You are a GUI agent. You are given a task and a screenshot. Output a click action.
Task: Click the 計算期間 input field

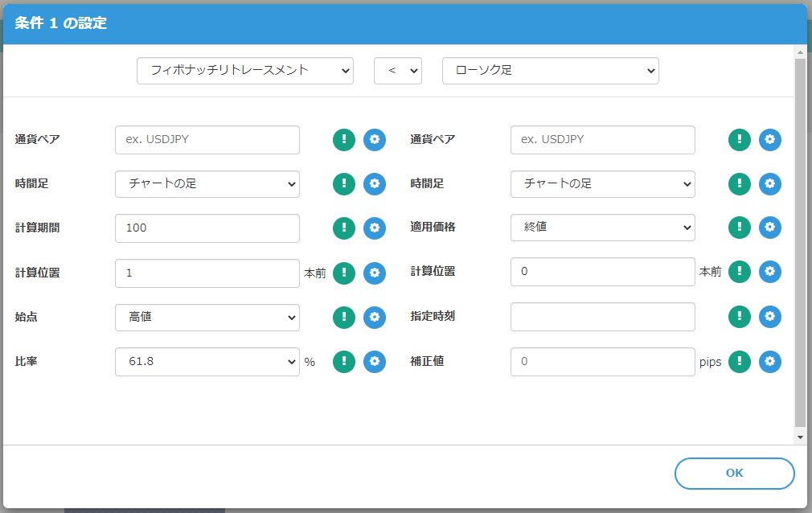(x=207, y=228)
